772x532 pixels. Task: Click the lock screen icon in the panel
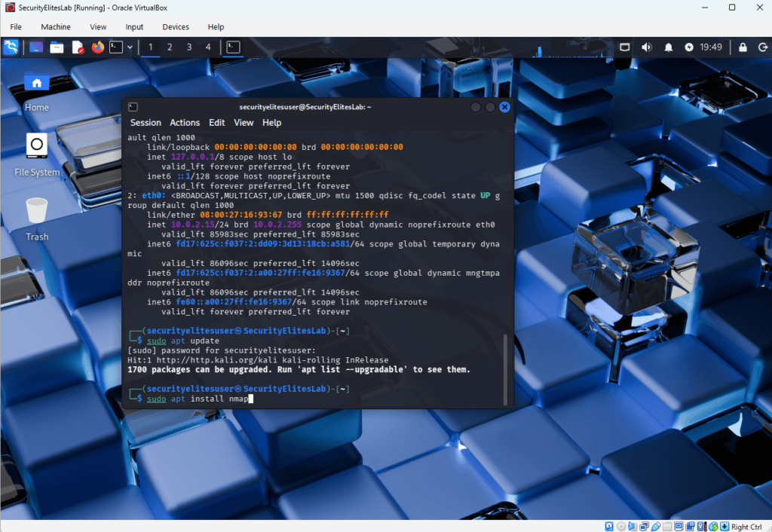(743, 47)
